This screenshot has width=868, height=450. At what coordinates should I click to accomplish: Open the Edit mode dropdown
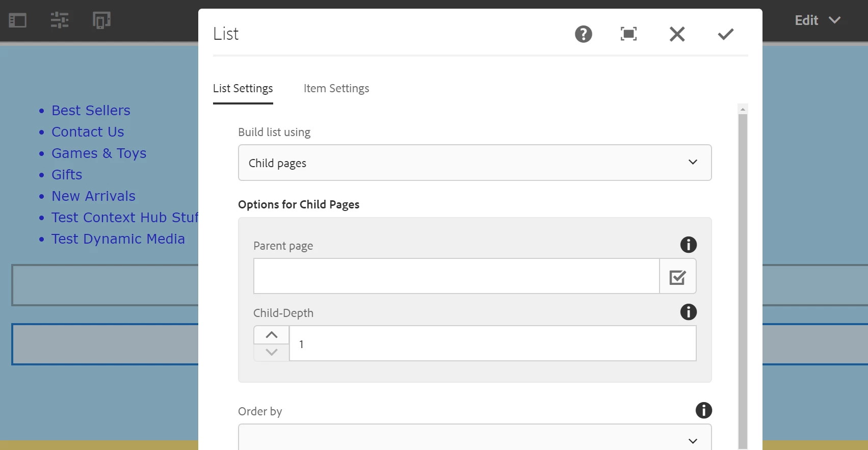(x=817, y=20)
